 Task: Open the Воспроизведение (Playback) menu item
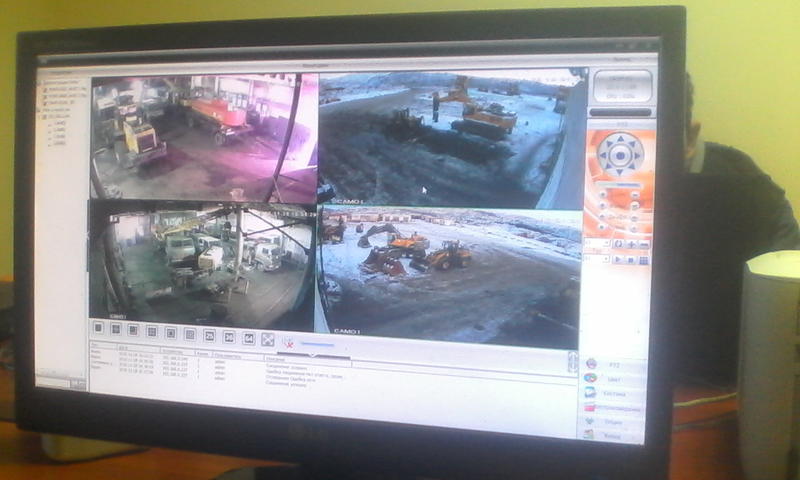tap(613, 408)
